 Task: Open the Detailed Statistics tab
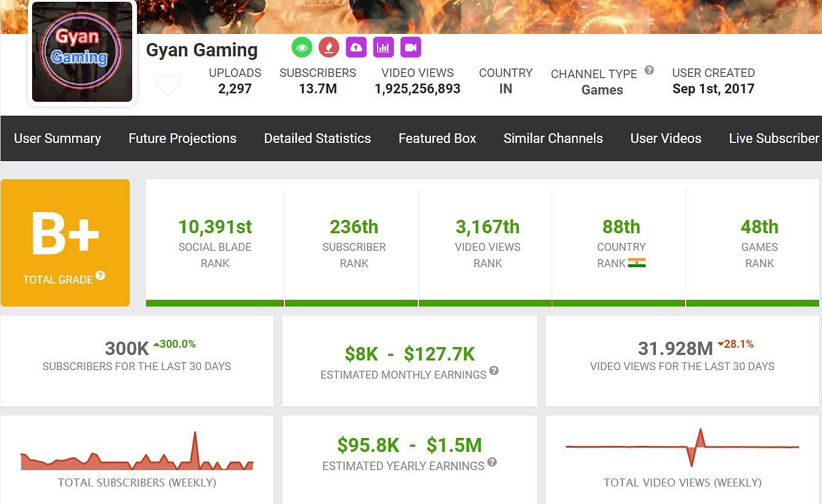click(317, 139)
